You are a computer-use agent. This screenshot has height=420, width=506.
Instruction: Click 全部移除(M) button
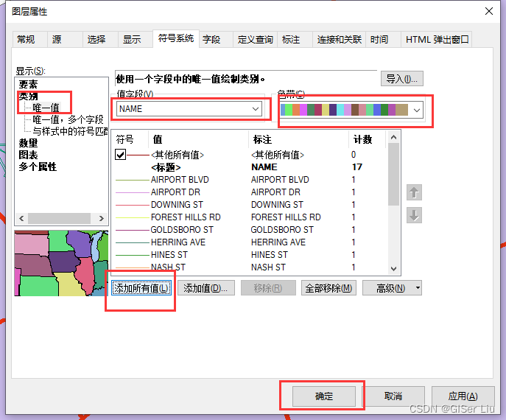(328, 287)
